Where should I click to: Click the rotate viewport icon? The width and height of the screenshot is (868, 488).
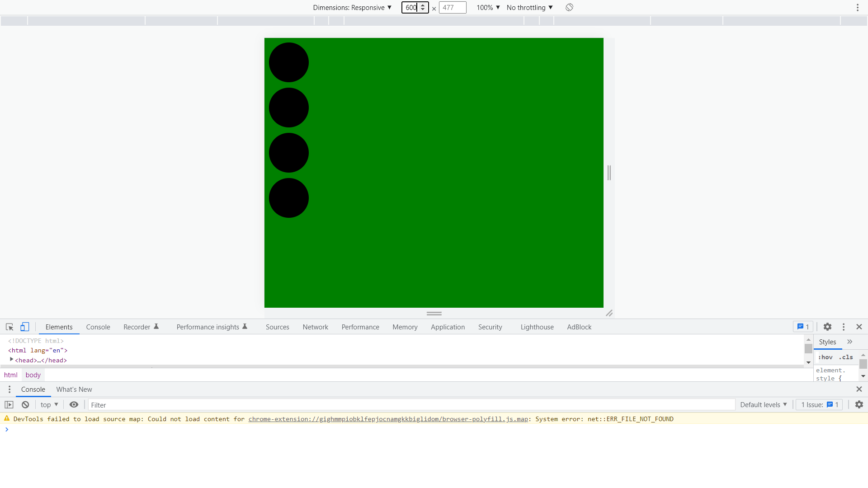click(569, 7)
